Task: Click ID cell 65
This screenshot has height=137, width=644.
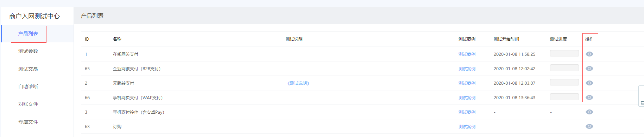Action: [87, 69]
